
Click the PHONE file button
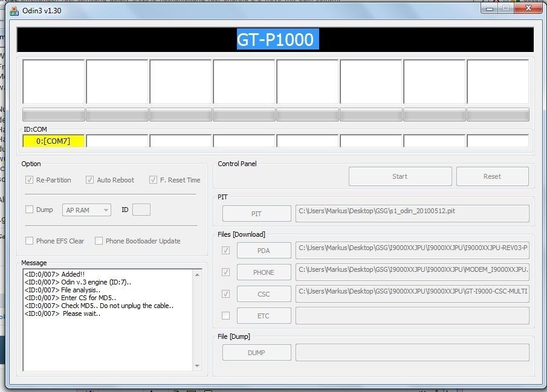click(264, 272)
